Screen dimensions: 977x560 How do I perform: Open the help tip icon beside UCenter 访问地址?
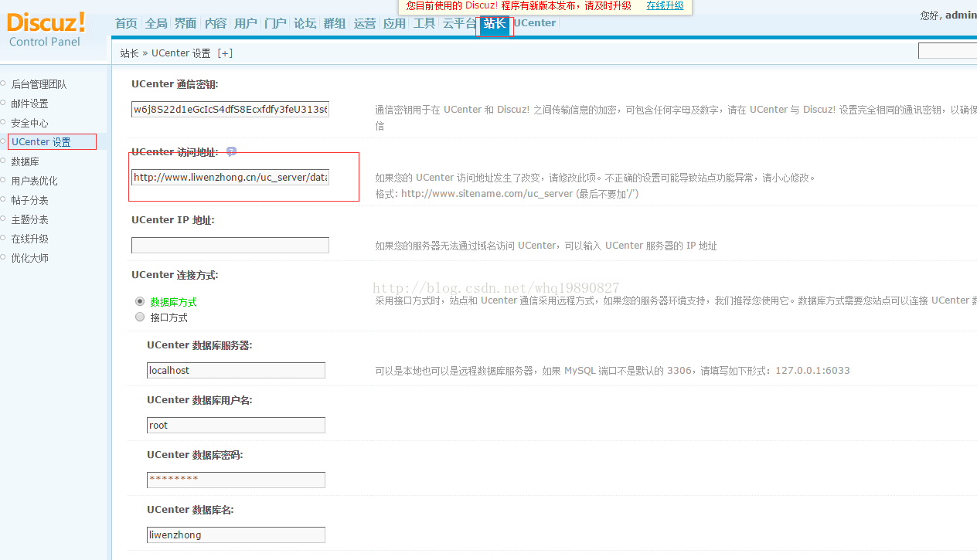[x=231, y=151]
